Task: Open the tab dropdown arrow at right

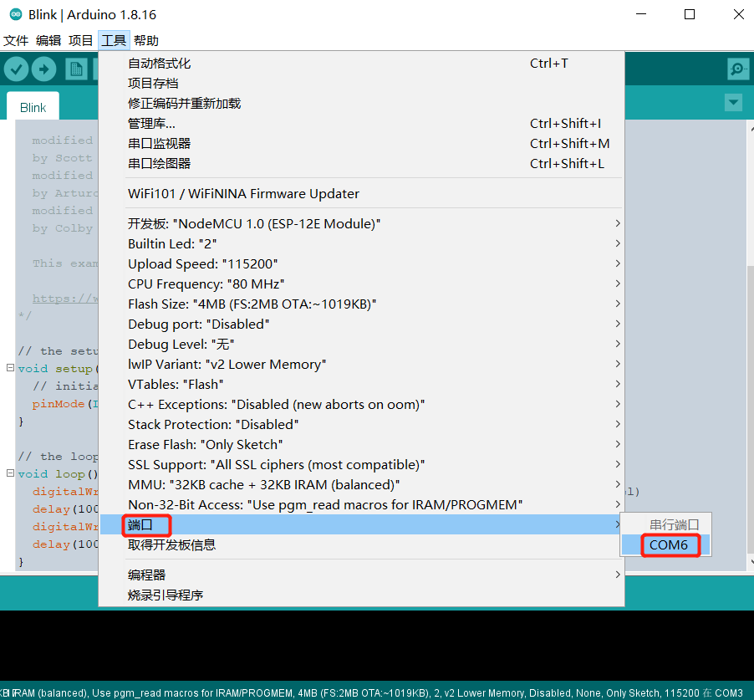Action: pos(733,102)
